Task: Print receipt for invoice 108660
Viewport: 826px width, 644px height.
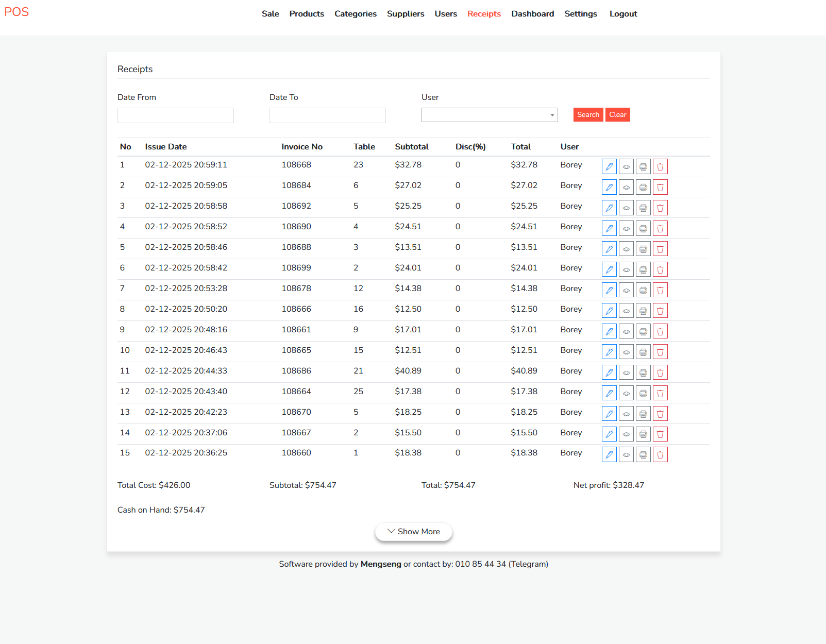Action: 643,454
